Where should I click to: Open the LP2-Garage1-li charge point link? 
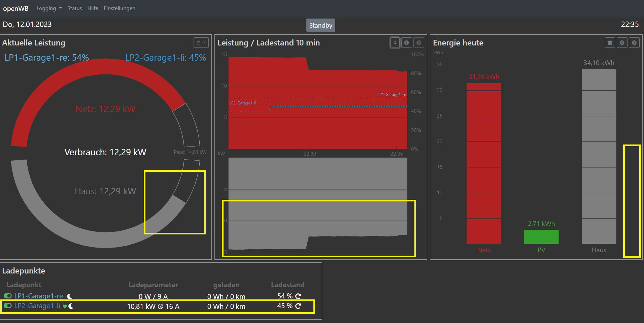click(37, 306)
